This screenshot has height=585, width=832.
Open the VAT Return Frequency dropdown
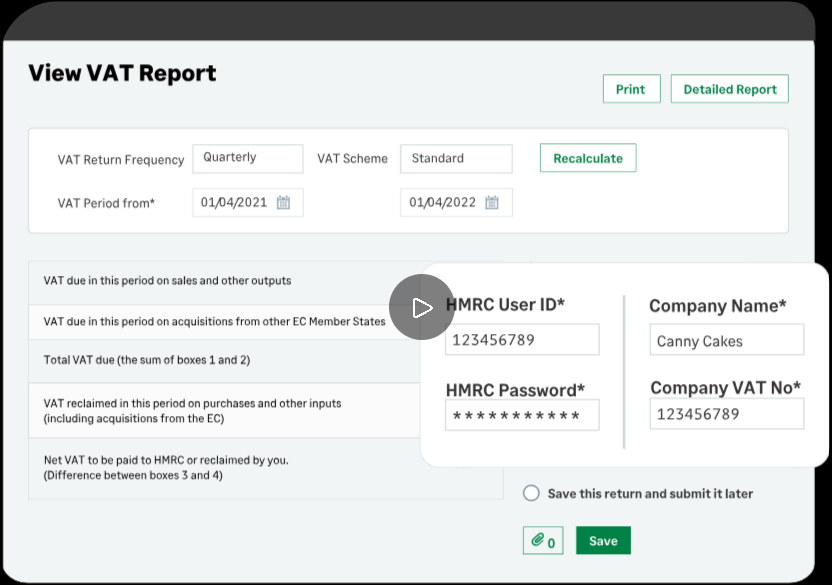[x=247, y=158]
